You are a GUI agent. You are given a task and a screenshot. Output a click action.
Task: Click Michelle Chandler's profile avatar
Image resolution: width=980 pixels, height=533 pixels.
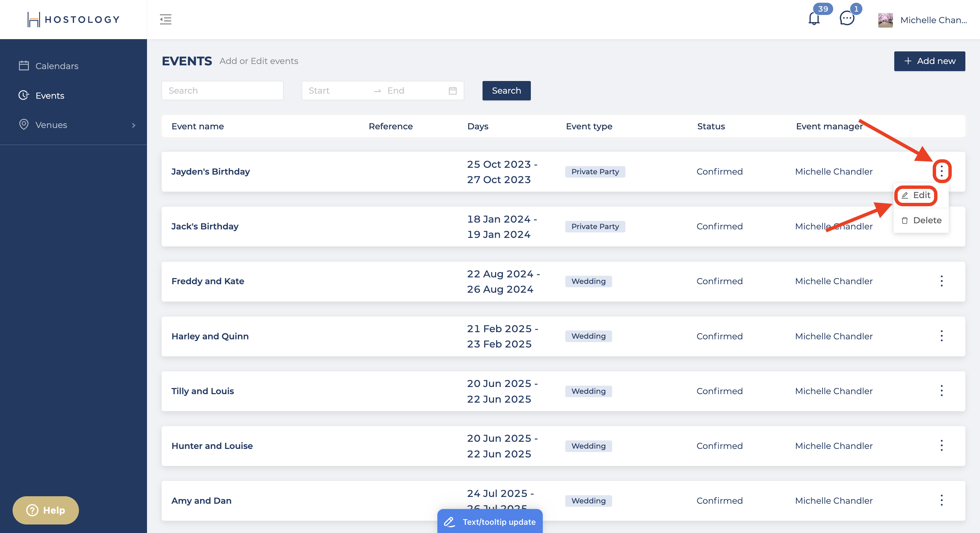pyautogui.click(x=885, y=20)
